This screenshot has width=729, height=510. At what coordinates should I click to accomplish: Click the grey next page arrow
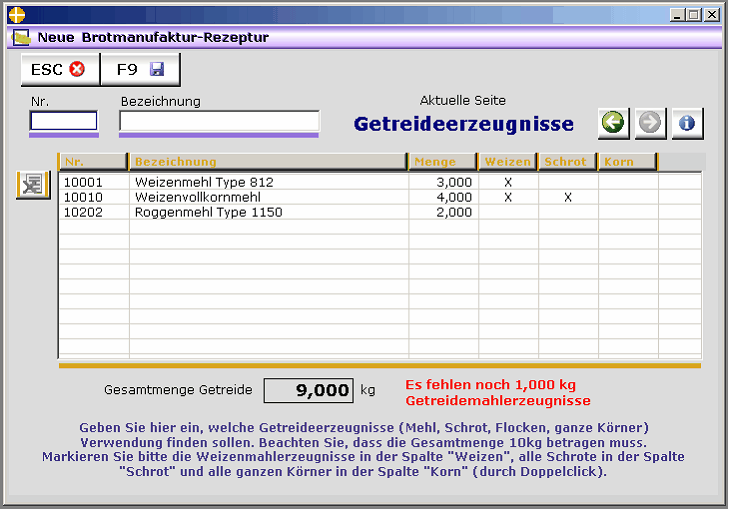[650, 123]
